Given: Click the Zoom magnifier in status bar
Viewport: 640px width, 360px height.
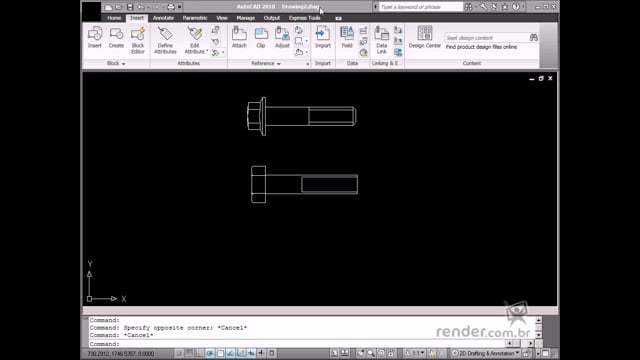Looking at the screenshot, I should tap(371, 353).
